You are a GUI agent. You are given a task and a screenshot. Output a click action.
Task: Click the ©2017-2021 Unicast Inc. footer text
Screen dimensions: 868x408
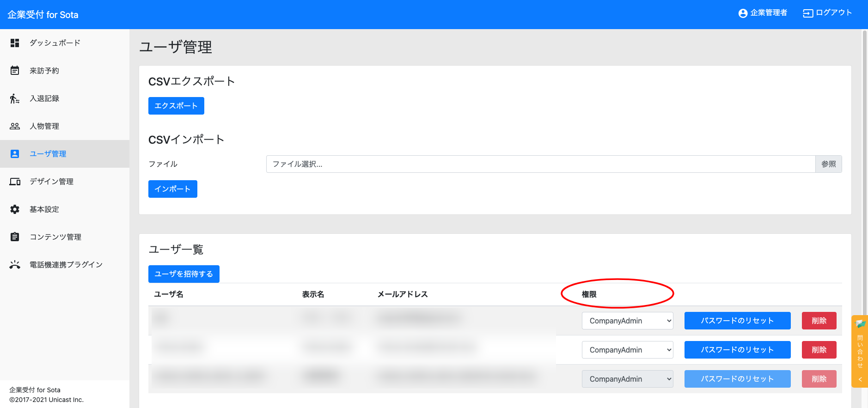(x=46, y=400)
